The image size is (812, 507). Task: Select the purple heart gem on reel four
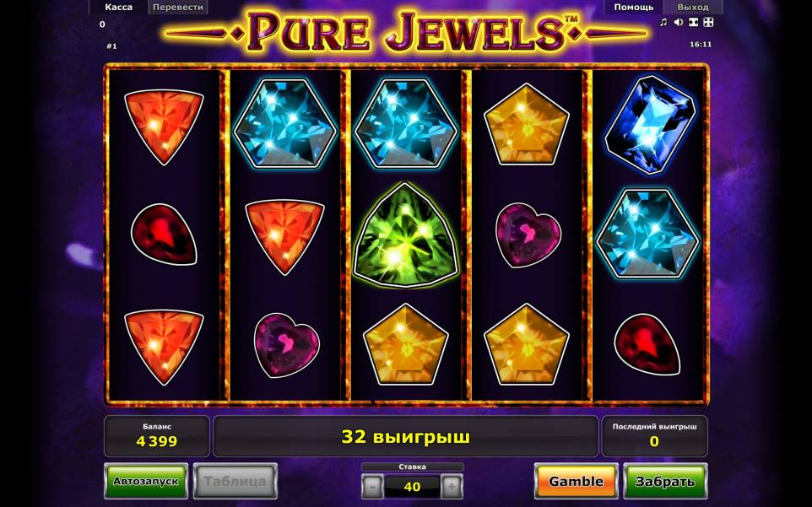click(x=528, y=235)
